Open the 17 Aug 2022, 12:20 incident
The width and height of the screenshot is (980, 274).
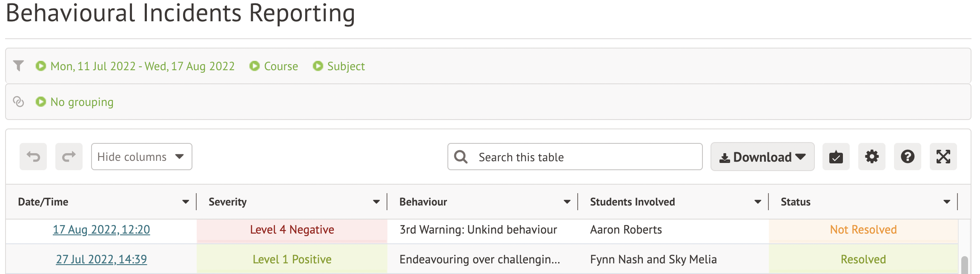[x=101, y=230]
